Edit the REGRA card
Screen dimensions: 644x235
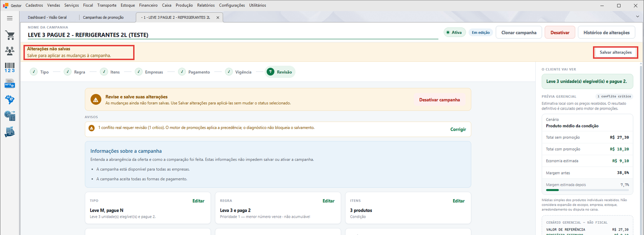point(328,201)
